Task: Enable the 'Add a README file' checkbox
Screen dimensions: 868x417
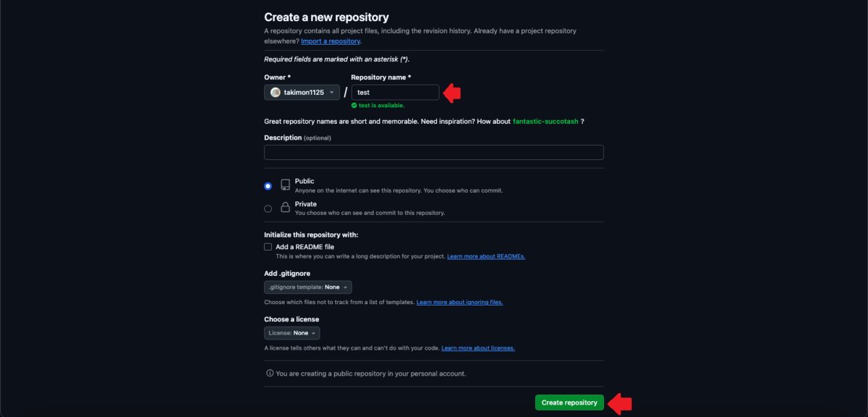Action: 268,245
